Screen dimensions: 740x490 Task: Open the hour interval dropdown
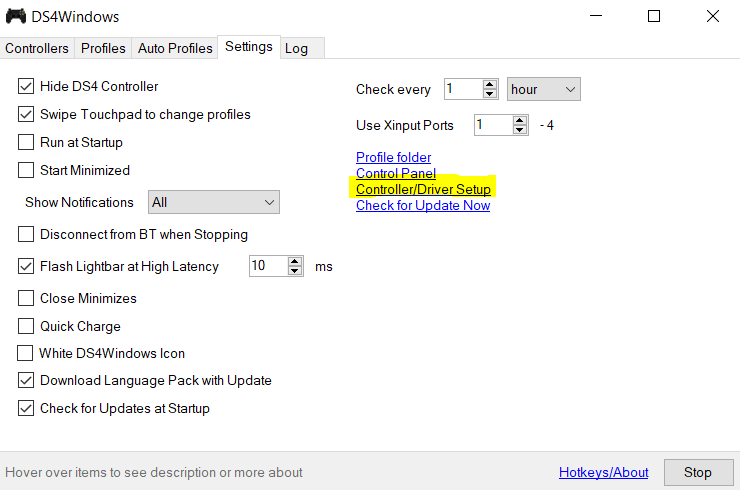544,89
